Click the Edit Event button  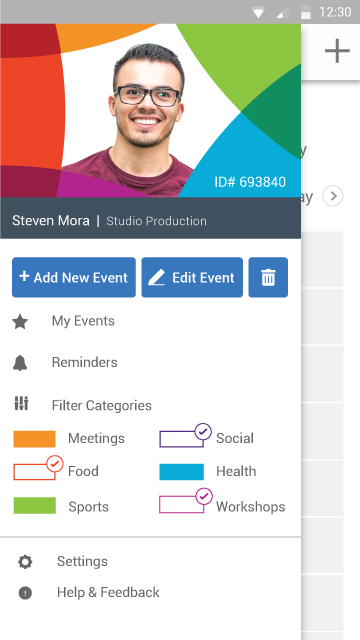(192, 277)
